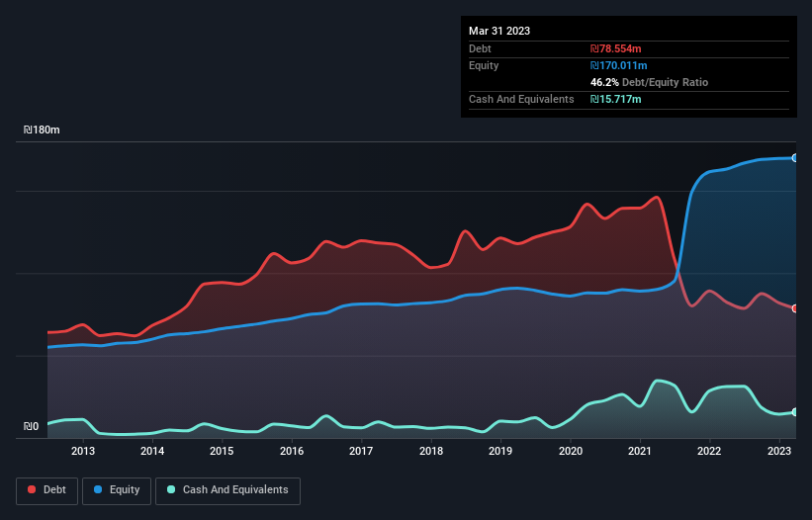Click the ₪0 y-axis label
This screenshot has height=520, width=812.
tap(31, 426)
